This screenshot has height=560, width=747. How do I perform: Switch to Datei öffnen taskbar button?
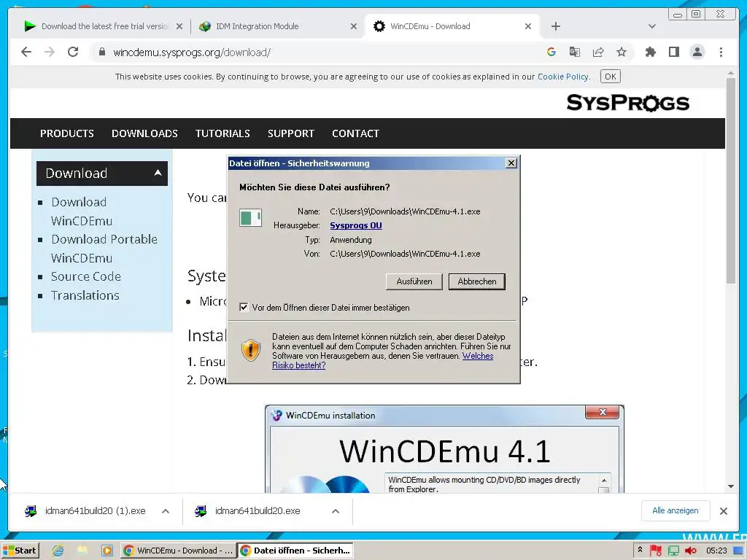pyautogui.click(x=295, y=551)
